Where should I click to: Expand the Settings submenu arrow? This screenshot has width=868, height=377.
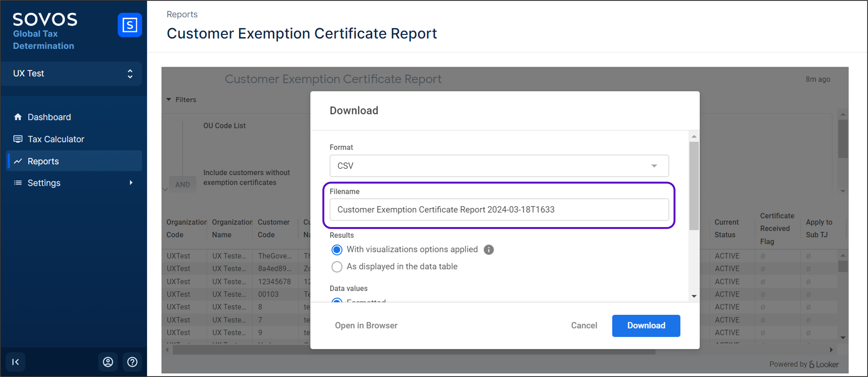point(131,183)
